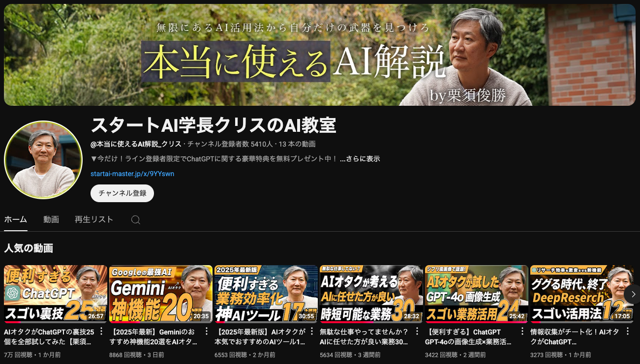Expand description with さらに表示
The width and height of the screenshot is (640, 364).
[x=360, y=159]
